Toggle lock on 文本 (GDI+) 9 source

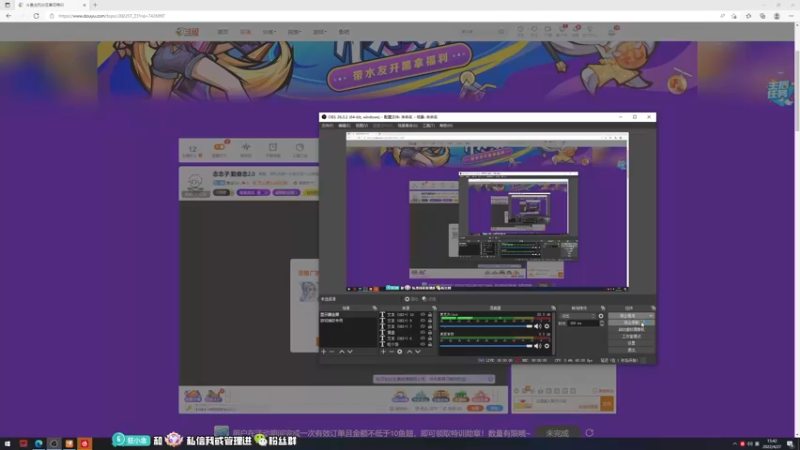(x=430, y=320)
